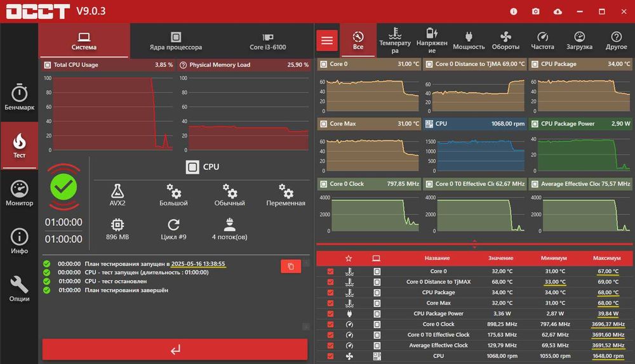Open the Другое sensor category
Viewport: 635px width, 364px height.
point(616,41)
